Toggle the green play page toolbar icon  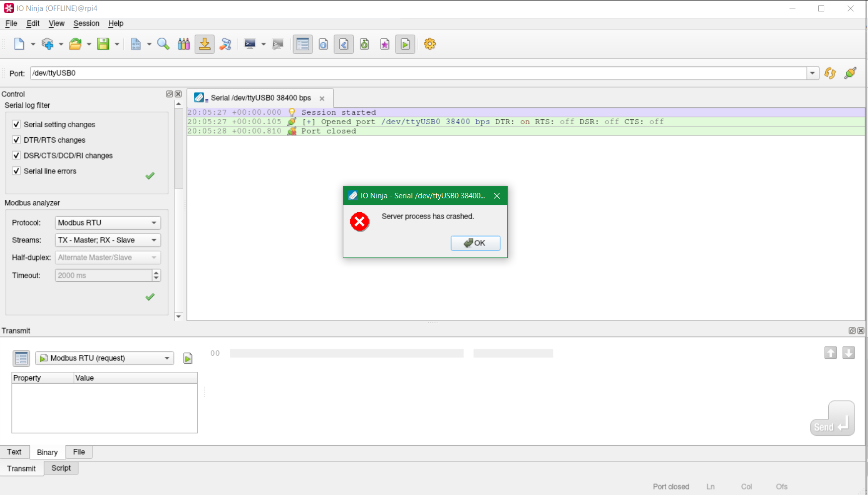(x=405, y=44)
